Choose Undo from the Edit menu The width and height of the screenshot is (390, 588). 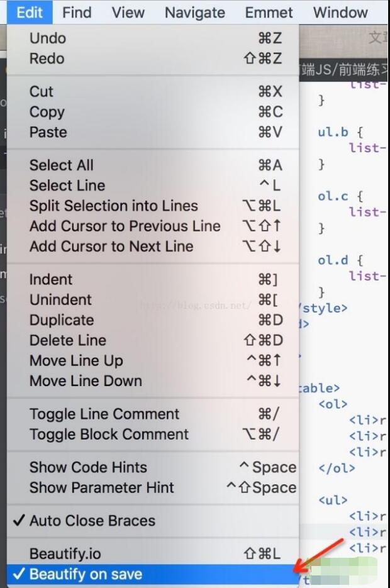click(48, 38)
